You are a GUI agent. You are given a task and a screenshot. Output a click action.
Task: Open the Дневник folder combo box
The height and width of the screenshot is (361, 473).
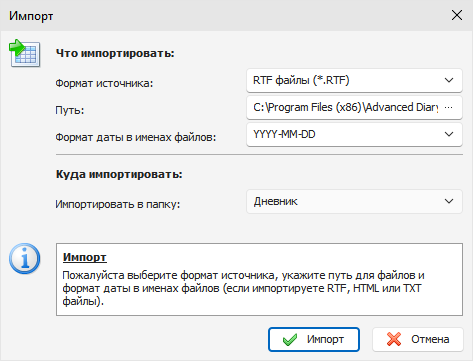click(x=354, y=201)
